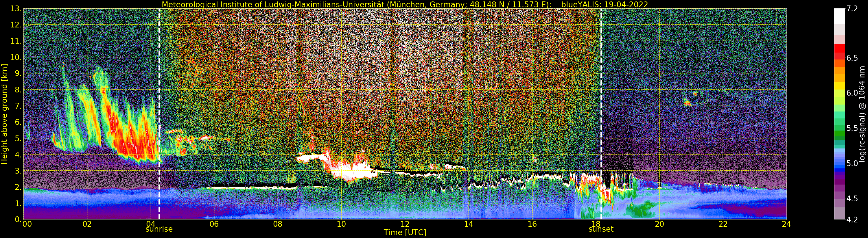This screenshot has width=868, height=238.
Task: Click the dashed white sunset line
Action: click(601, 114)
